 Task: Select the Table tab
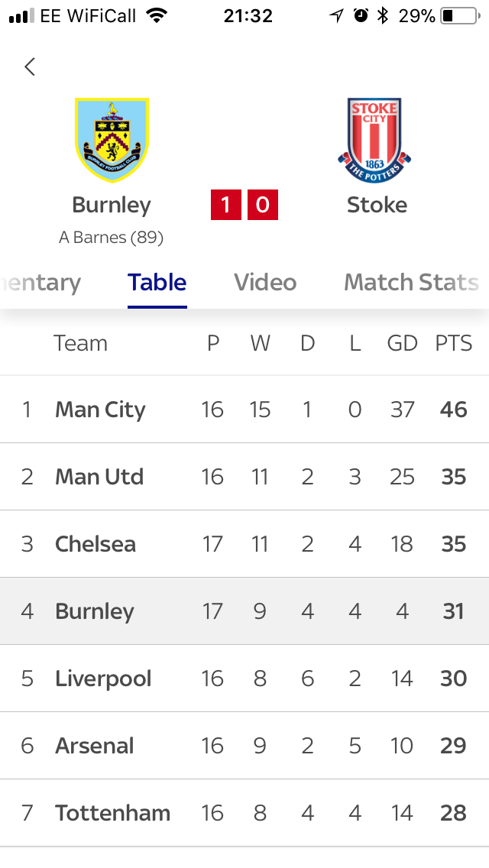coord(157,282)
